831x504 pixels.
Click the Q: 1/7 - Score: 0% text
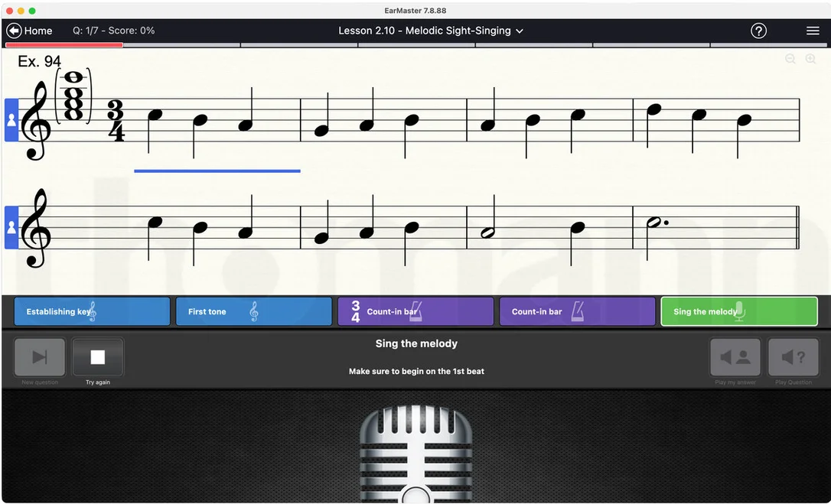113,31
